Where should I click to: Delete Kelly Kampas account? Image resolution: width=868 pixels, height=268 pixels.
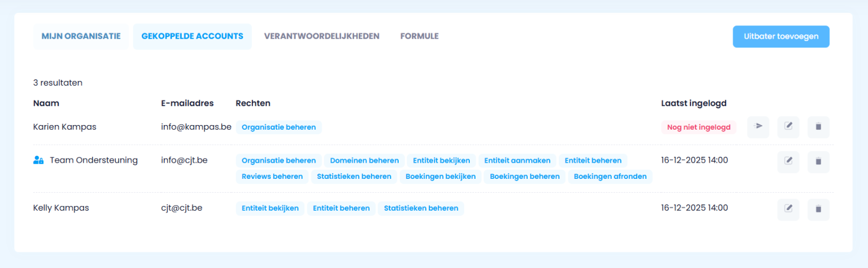click(818, 209)
